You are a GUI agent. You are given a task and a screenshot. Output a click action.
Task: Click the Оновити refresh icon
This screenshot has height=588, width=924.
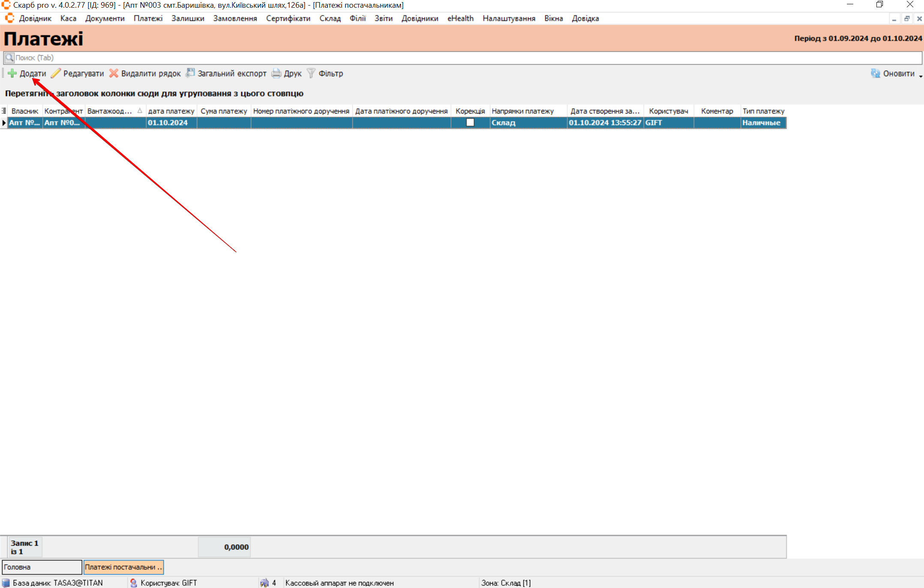875,73
